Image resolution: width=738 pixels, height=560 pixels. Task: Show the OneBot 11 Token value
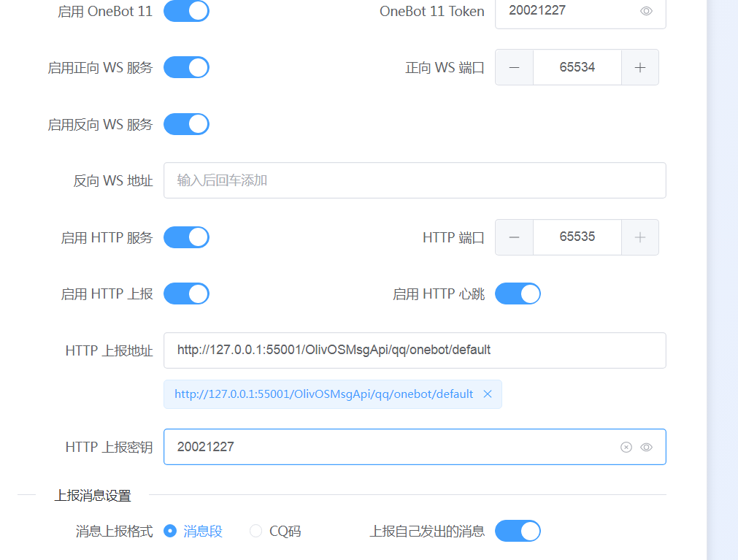click(646, 11)
